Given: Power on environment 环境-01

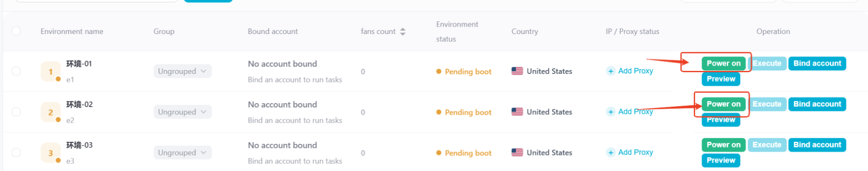Looking at the screenshot, I should [x=723, y=64].
